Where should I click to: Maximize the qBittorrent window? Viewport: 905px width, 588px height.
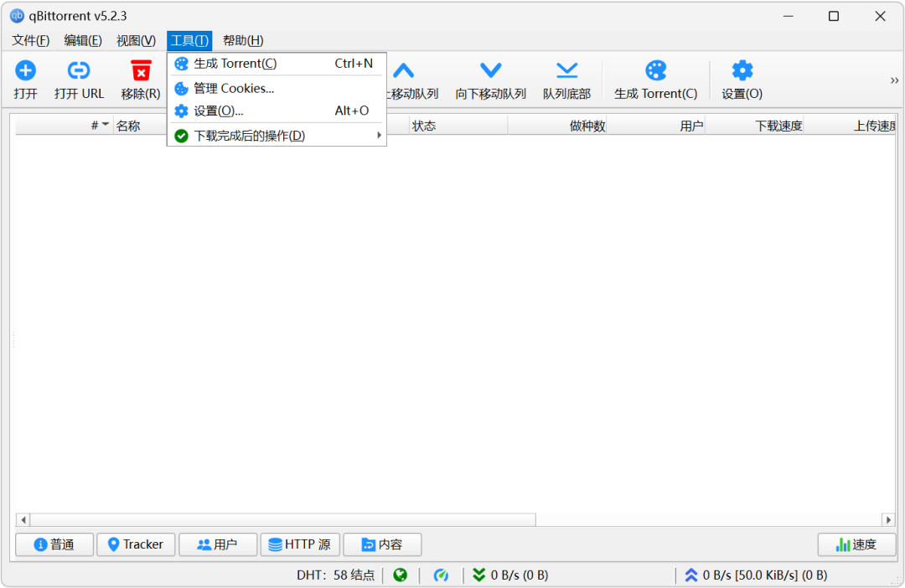(834, 16)
